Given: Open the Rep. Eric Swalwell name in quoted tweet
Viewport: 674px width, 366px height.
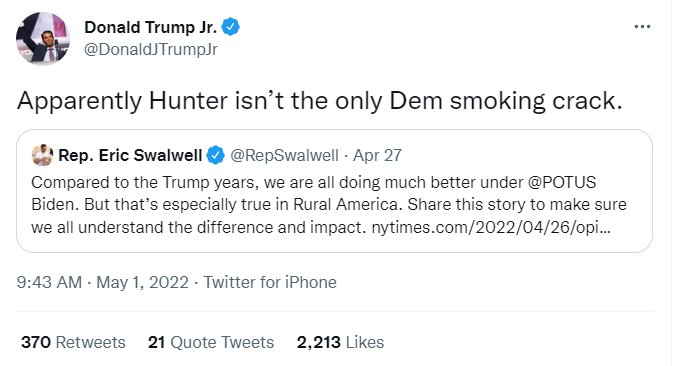Looking at the screenshot, I should [130, 155].
